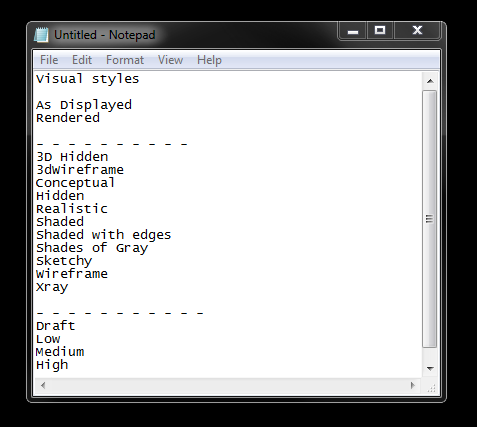The width and height of the screenshot is (477, 427).
Task: Click the horizontal scrollbar left arrow
Action: pyautogui.click(x=43, y=385)
